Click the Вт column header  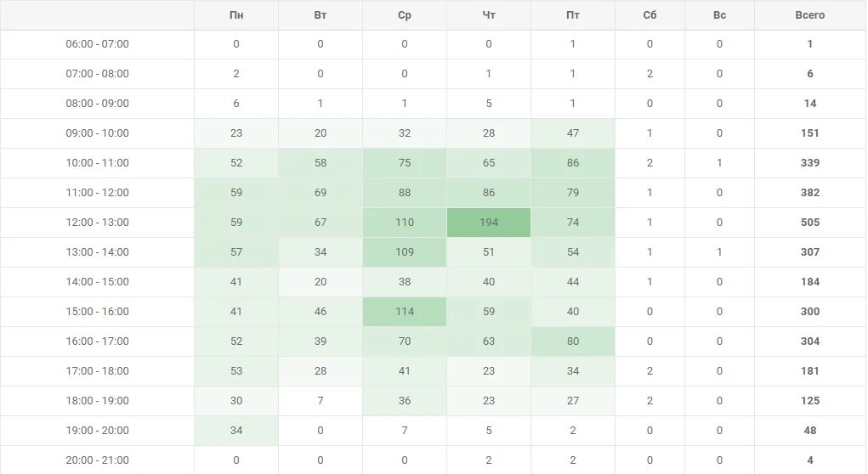[321, 15]
